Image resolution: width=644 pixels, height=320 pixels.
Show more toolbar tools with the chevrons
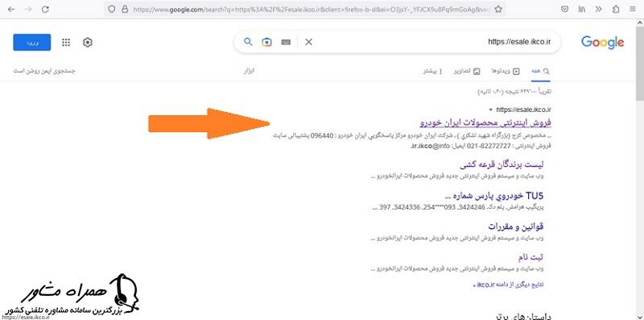(599, 9)
